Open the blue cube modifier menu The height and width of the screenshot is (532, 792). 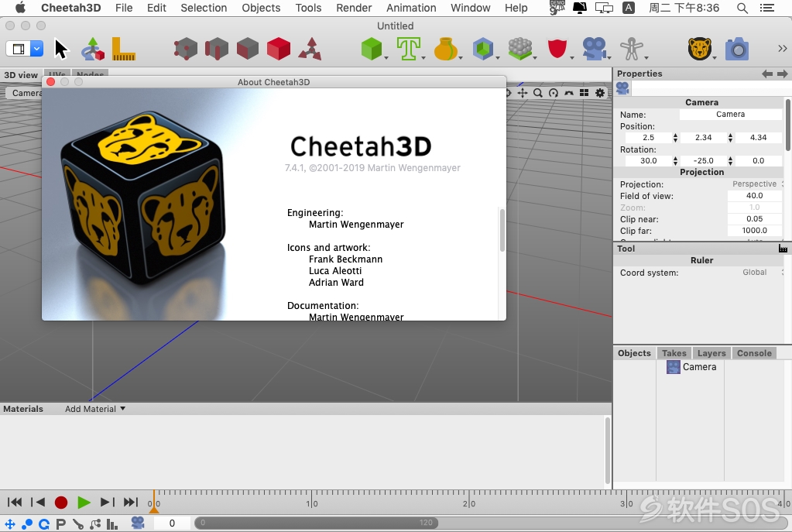tap(485, 49)
